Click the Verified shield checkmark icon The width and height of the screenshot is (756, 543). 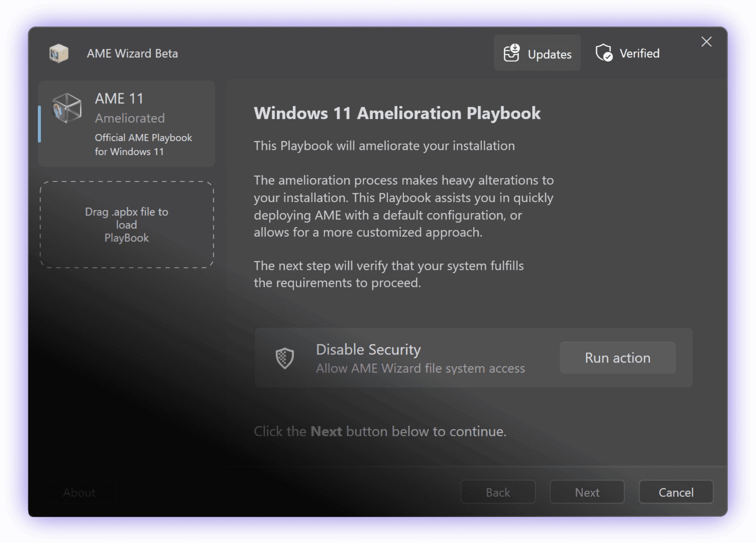(604, 53)
